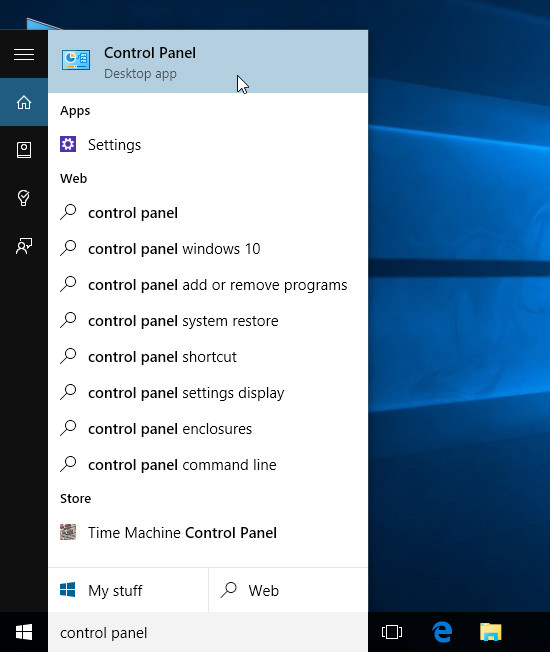Image resolution: width=550 pixels, height=652 pixels.
Task: Open the Reminders lightbulb icon
Action: [24, 198]
